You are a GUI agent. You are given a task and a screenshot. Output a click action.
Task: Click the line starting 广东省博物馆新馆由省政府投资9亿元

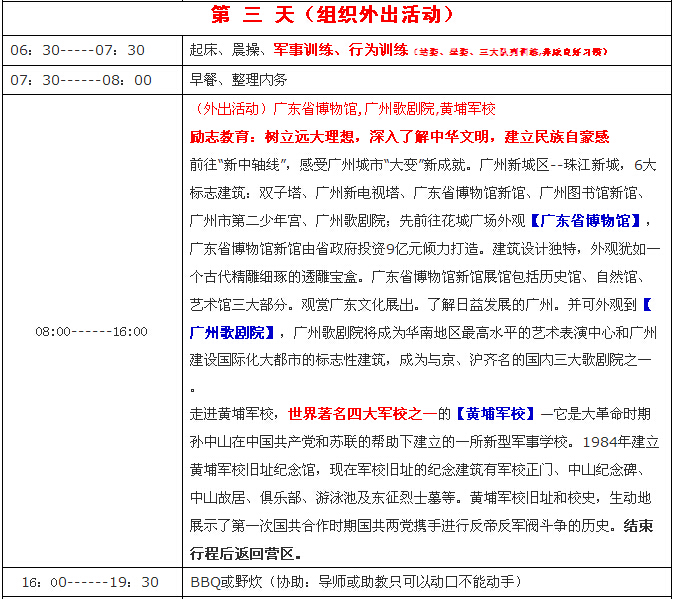pos(425,249)
